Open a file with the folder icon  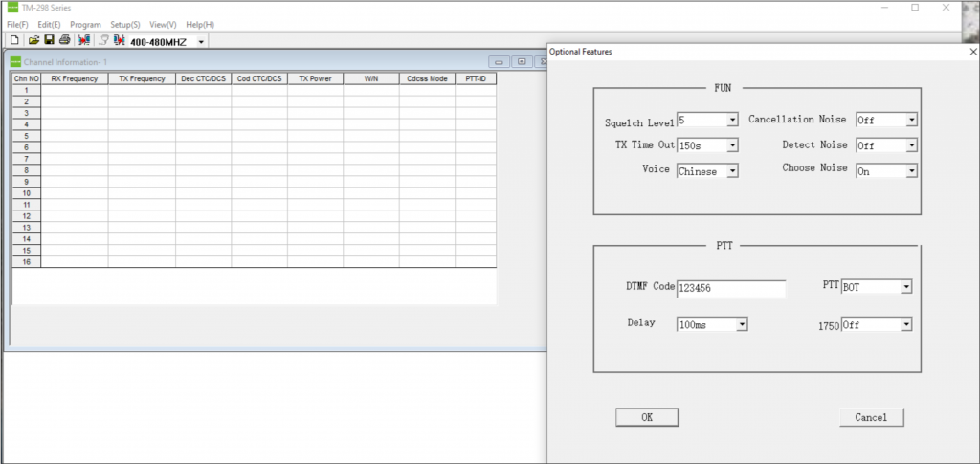coord(33,41)
